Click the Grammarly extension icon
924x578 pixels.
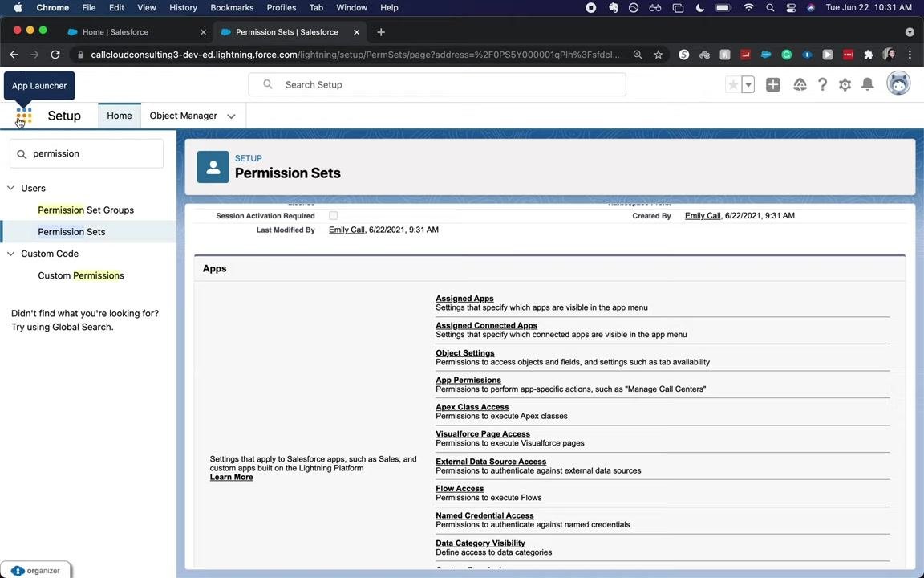click(786, 55)
